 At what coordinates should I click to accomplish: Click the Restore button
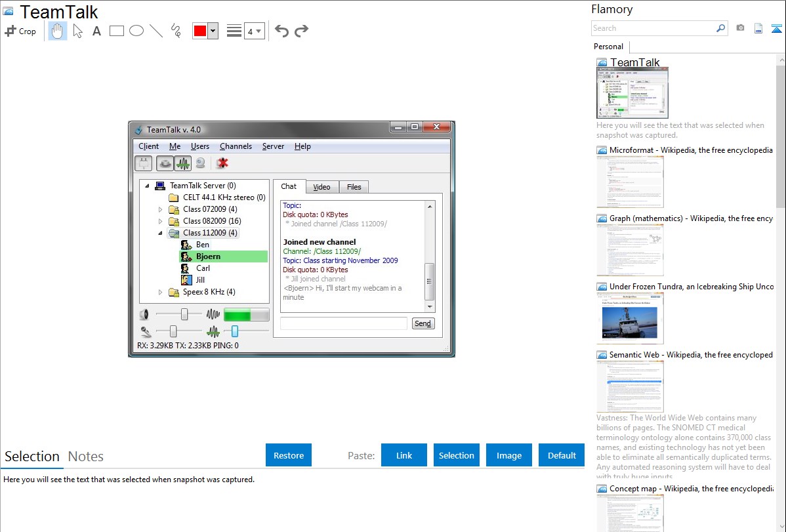pyautogui.click(x=289, y=455)
